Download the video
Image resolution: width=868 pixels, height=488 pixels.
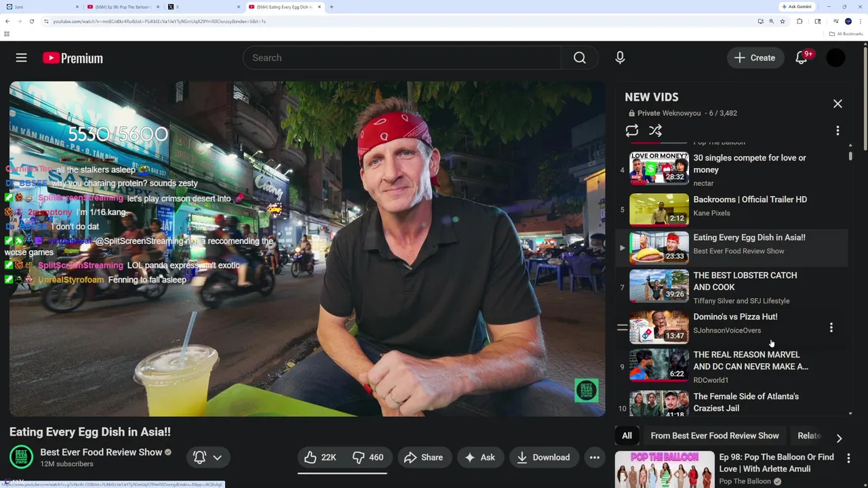coord(544,457)
